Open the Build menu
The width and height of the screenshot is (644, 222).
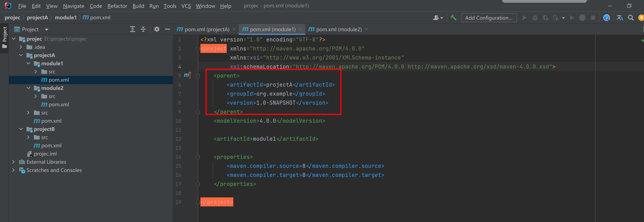click(138, 6)
